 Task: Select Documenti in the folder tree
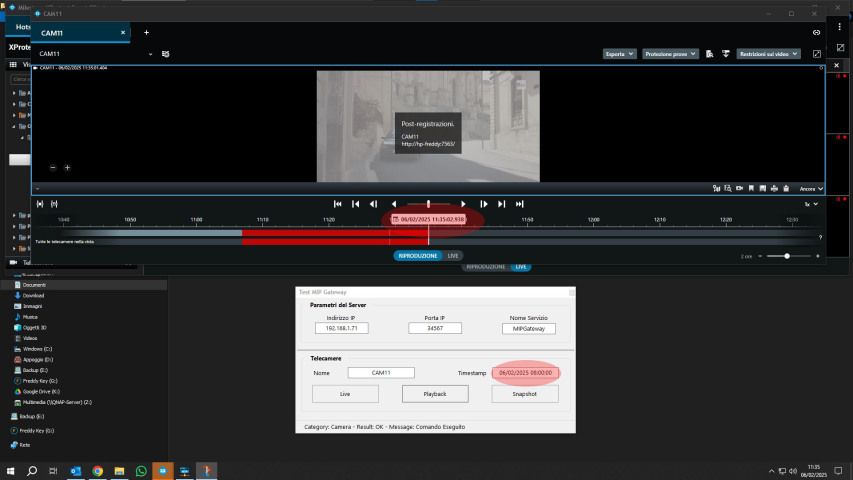pos(35,285)
